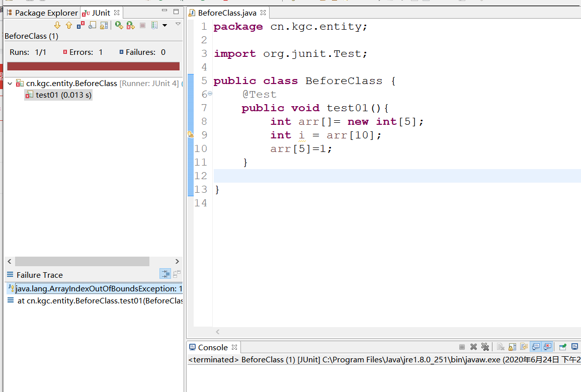This screenshot has height=392, width=581.
Task: Enable showing failures only in JUnit view
Action: [80, 25]
